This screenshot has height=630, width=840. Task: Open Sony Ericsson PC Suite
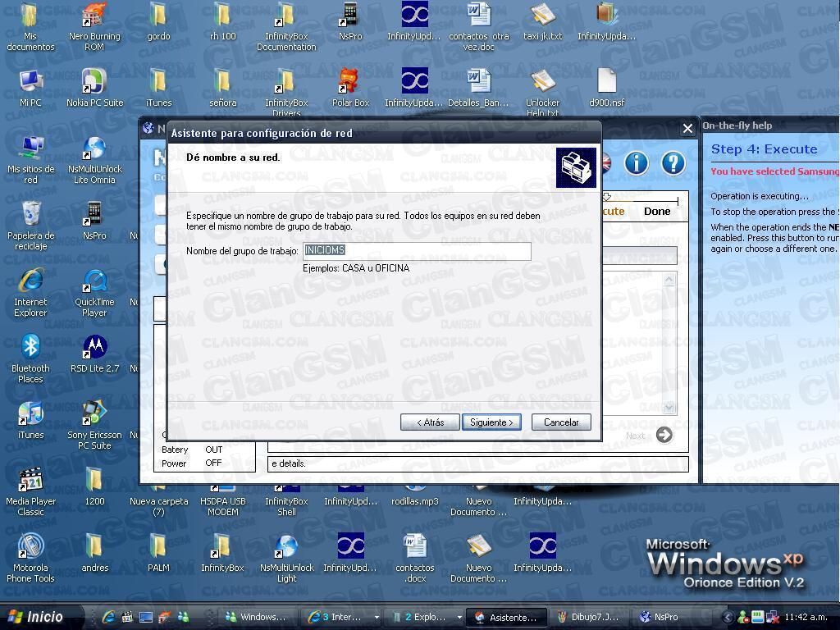(x=94, y=414)
